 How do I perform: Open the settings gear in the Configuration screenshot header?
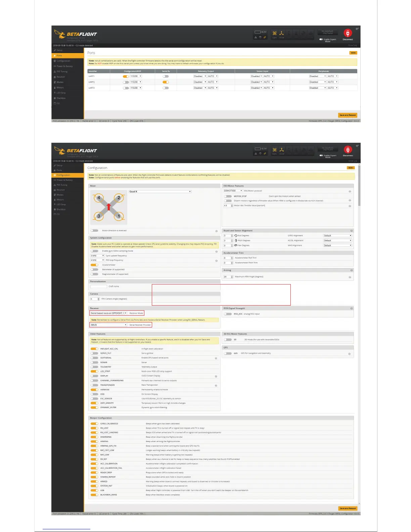[x=357, y=145]
